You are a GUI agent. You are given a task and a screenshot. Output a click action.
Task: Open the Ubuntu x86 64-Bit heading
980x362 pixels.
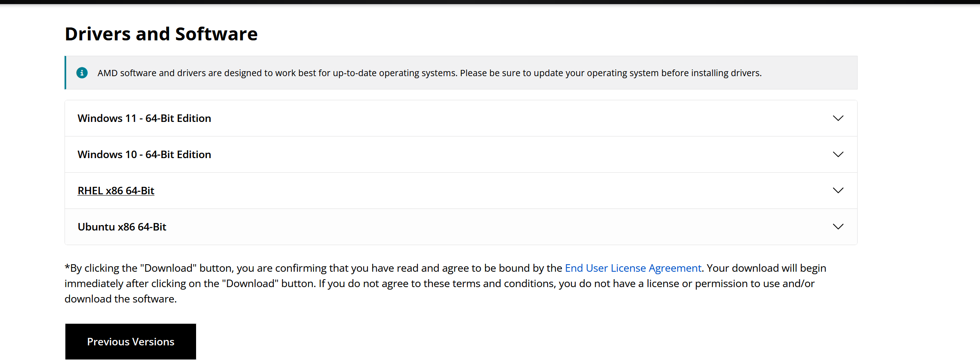click(x=122, y=227)
